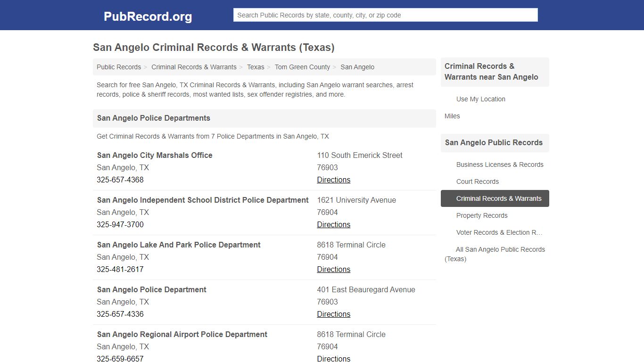
Task: Select address text 401 East Beauregard Avenue
Action: (366, 289)
